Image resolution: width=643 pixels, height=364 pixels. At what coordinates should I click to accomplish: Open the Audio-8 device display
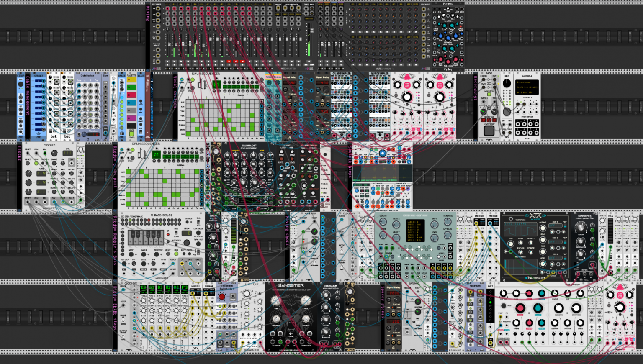click(x=527, y=87)
